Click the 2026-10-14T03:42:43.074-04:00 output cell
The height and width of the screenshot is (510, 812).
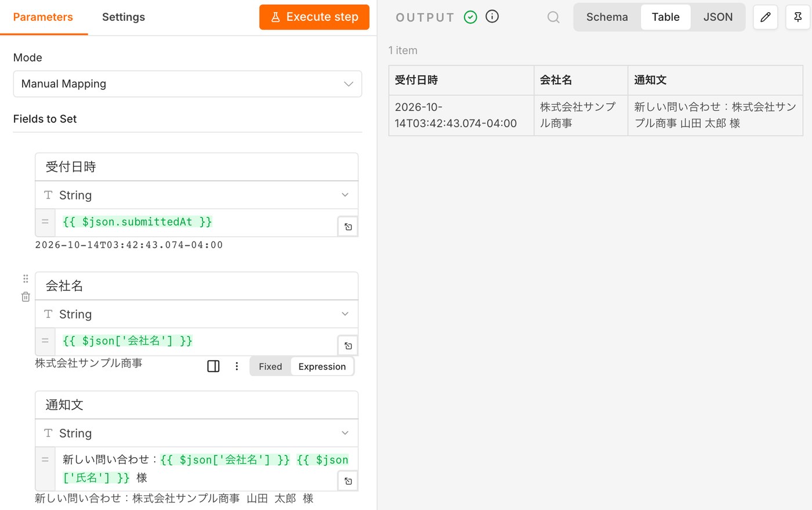(x=461, y=115)
